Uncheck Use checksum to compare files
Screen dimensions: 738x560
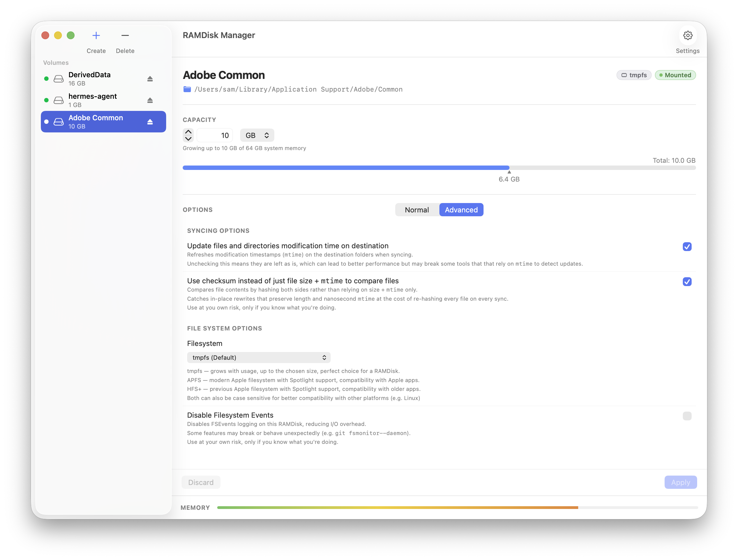pyautogui.click(x=687, y=281)
